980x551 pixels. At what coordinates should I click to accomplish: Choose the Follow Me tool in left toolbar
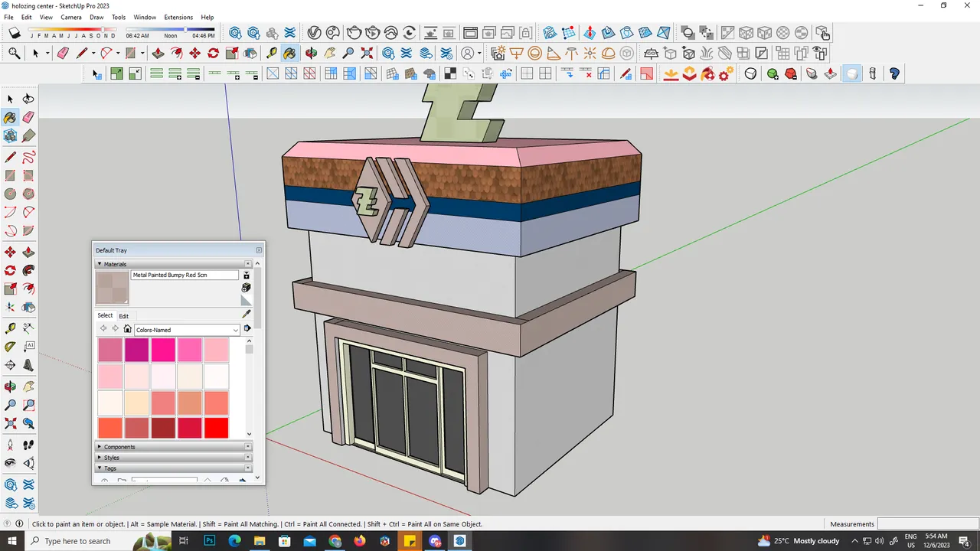tap(28, 270)
